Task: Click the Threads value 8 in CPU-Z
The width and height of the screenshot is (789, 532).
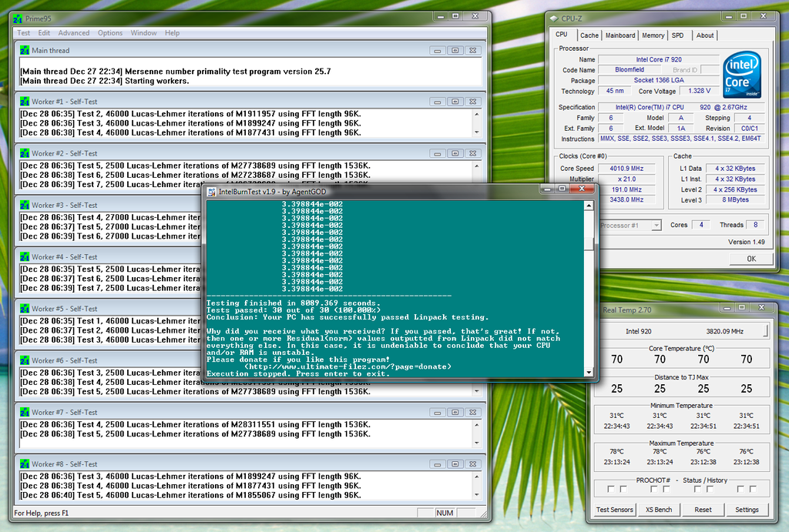Action: point(755,225)
